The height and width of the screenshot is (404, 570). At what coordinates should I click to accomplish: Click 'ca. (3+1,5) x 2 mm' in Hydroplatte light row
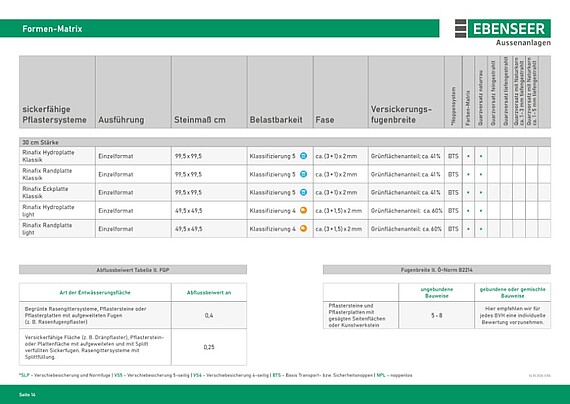pyautogui.click(x=338, y=211)
